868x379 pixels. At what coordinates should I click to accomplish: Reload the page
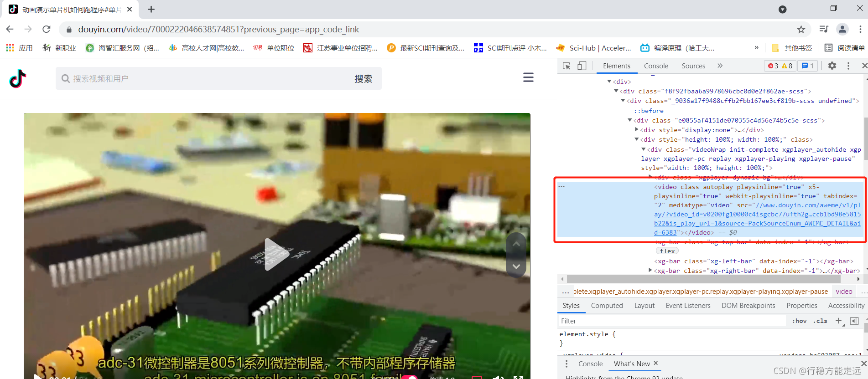(x=46, y=29)
